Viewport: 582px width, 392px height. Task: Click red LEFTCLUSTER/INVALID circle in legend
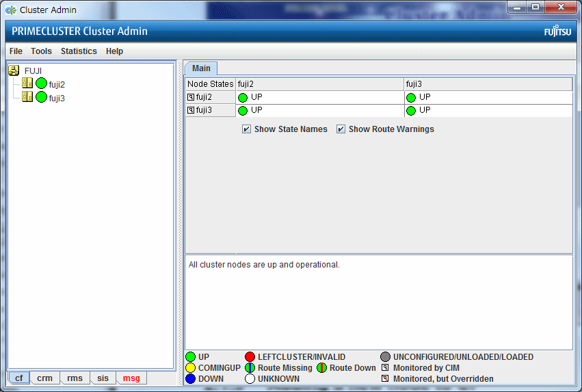250,356
